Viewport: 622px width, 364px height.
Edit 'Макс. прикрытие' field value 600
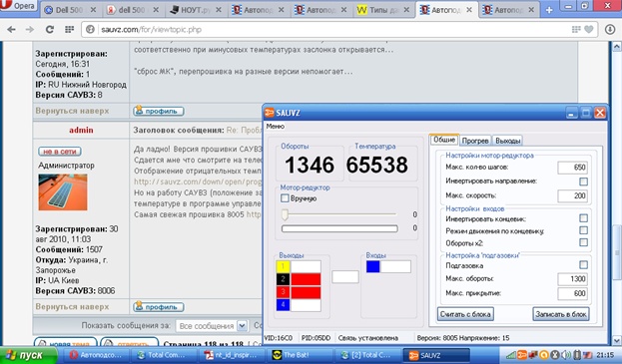click(572, 293)
